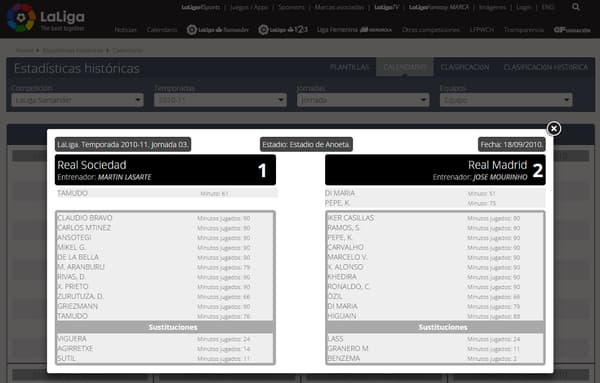Open the Noticias menu item
This screenshot has width=600, height=383.
point(126,30)
